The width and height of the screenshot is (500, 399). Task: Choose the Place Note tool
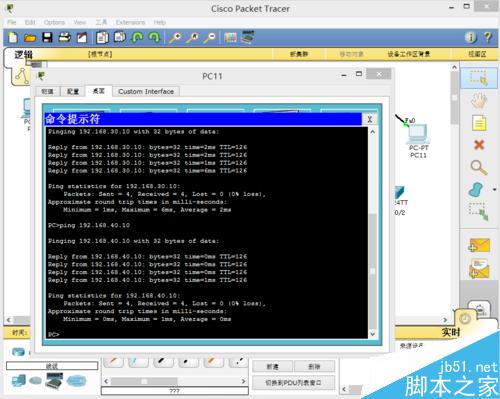coord(479,123)
